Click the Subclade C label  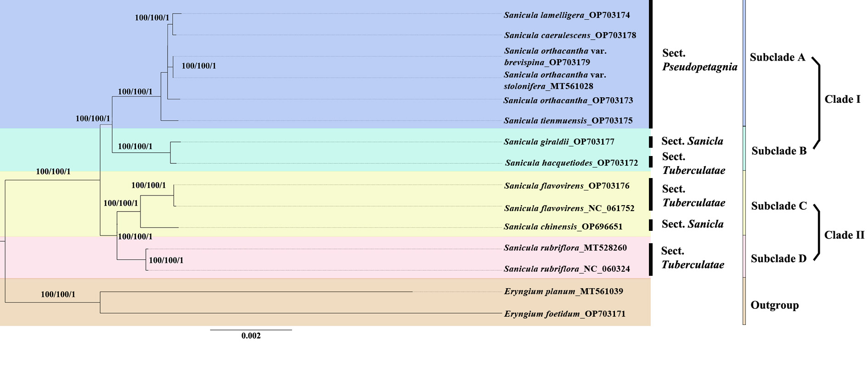(x=778, y=206)
